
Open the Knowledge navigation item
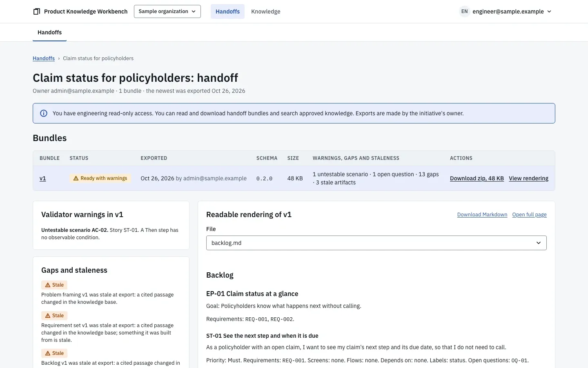point(266,11)
